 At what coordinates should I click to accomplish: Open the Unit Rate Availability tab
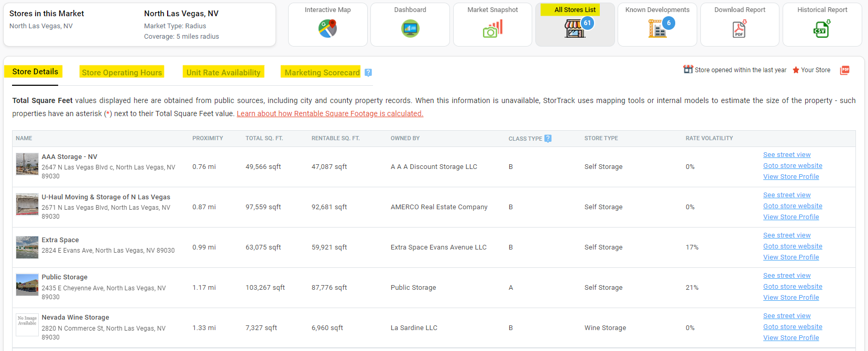[x=224, y=73]
